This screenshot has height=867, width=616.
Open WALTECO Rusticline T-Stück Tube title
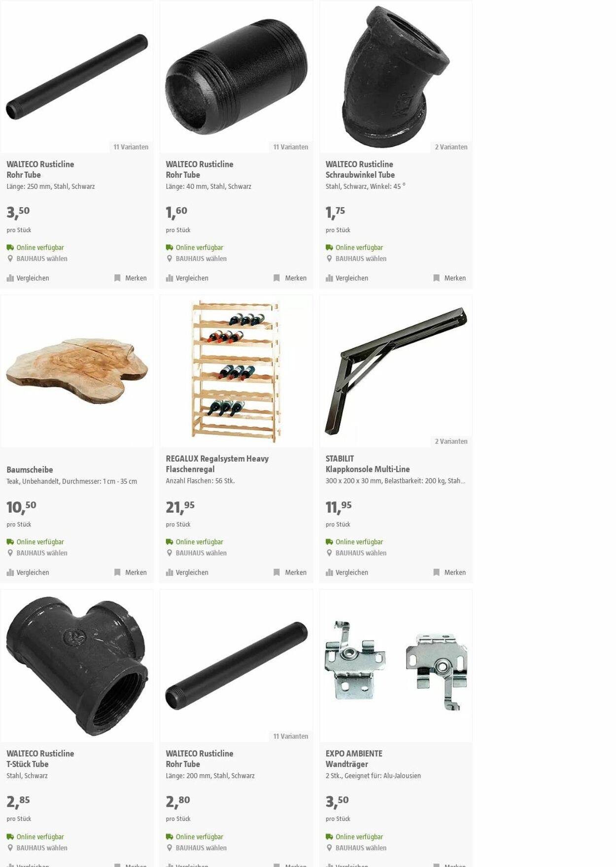click(40, 759)
